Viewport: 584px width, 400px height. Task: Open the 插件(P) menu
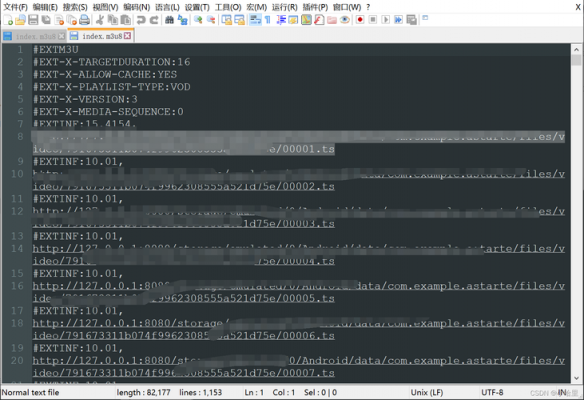[x=315, y=7]
